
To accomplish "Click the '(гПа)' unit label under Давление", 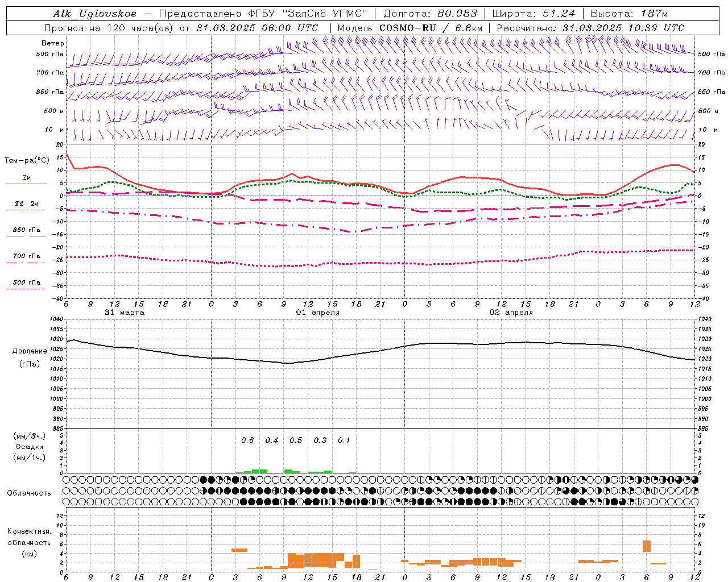I will [x=29, y=364].
